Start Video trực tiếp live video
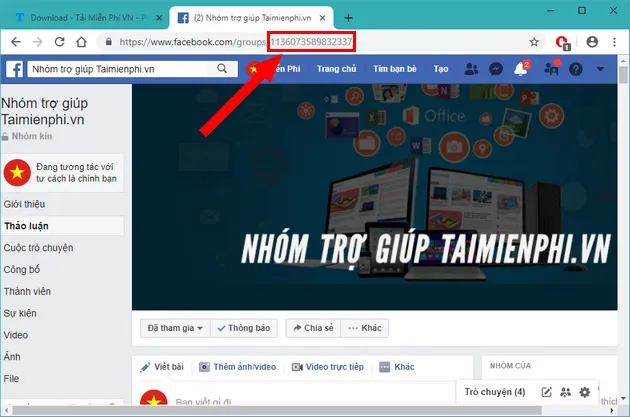The height and width of the screenshot is (417, 630). point(328,367)
